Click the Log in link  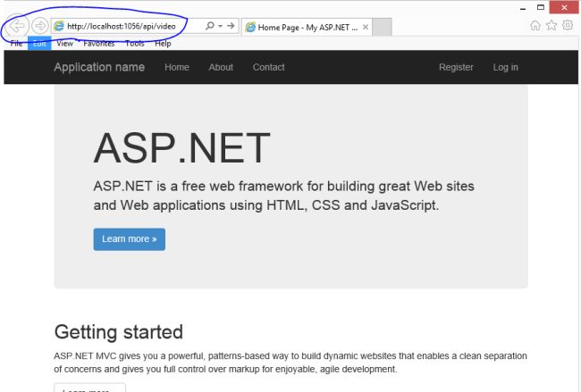tap(505, 67)
